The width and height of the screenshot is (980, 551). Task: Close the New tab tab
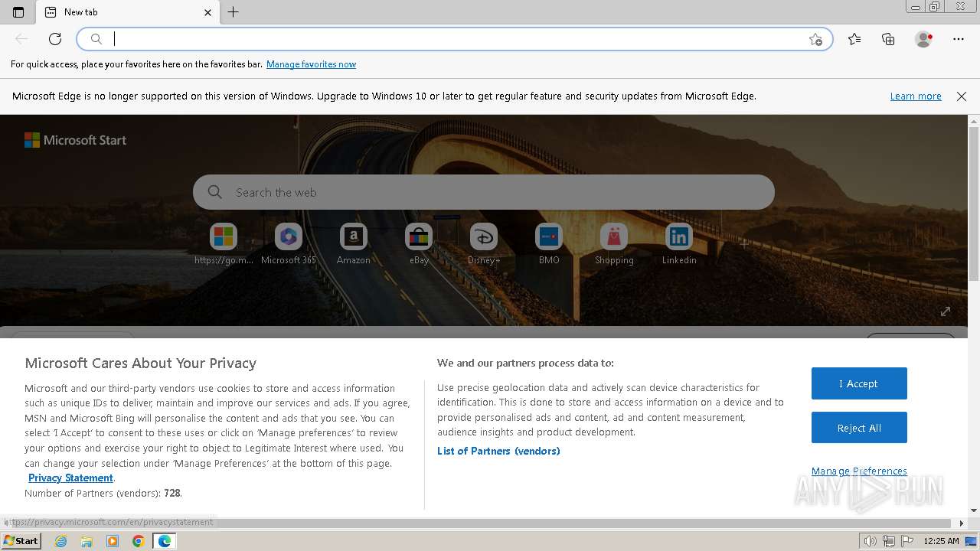208,12
